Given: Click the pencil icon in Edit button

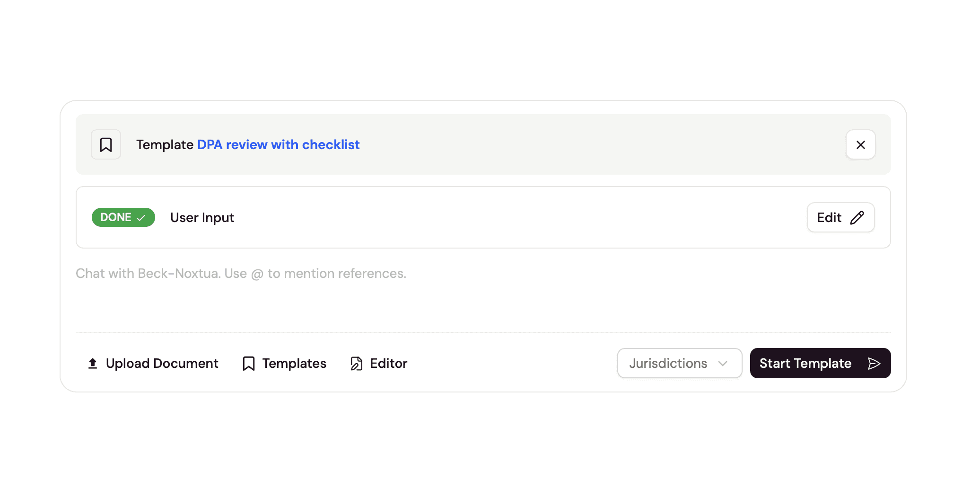Looking at the screenshot, I should (x=857, y=217).
